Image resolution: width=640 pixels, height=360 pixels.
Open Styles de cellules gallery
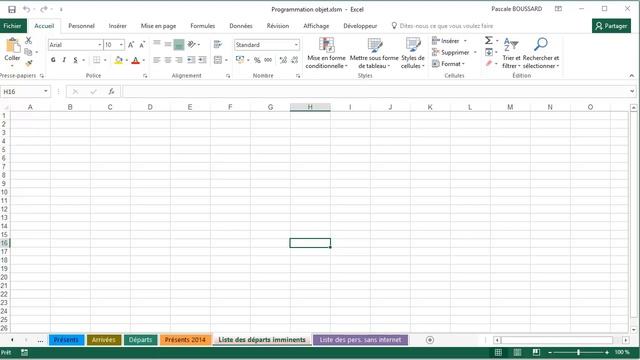[413, 53]
